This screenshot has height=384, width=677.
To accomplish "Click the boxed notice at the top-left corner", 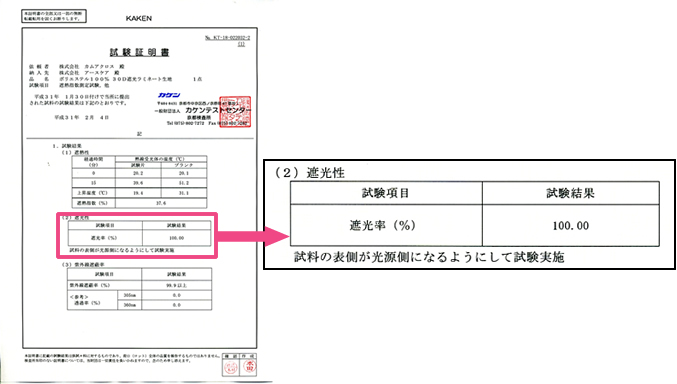I will click(x=54, y=16).
